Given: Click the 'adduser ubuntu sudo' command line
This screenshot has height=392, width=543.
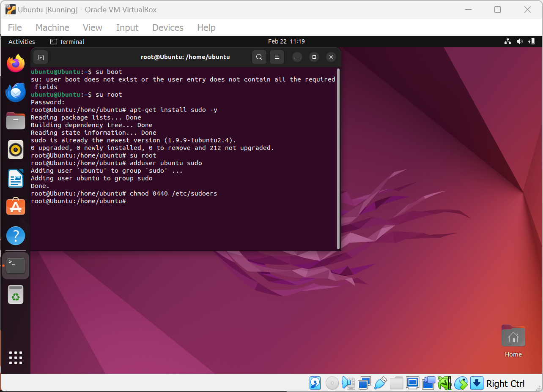Looking at the screenshot, I should pos(116,163).
